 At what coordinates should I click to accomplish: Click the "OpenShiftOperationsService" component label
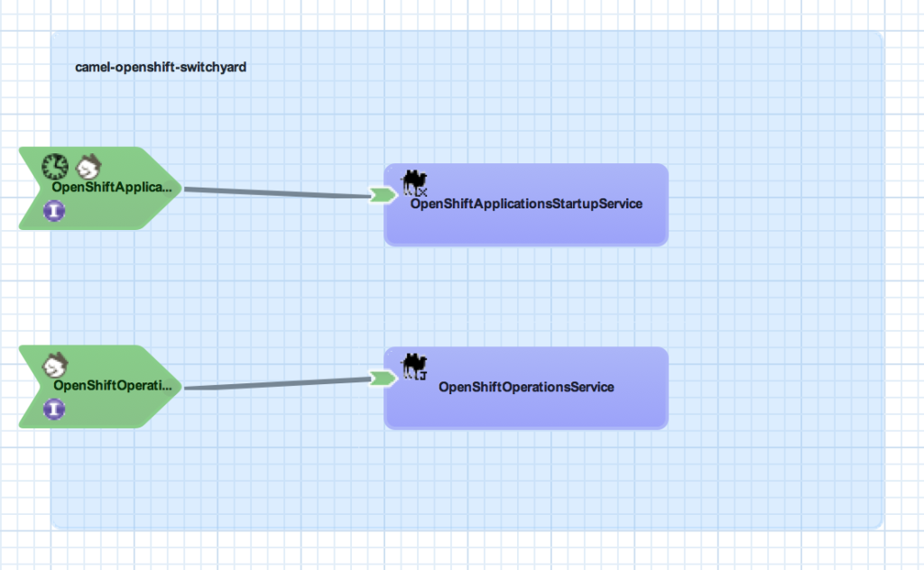pyautogui.click(x=526, y=387)
